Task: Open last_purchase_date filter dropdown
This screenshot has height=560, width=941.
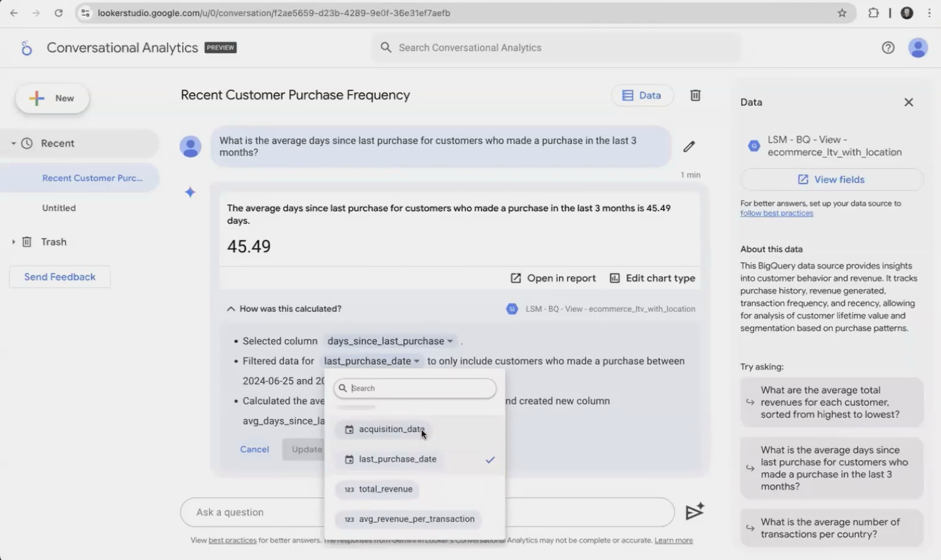Action: pyautogui.click(x=371, y=361)
